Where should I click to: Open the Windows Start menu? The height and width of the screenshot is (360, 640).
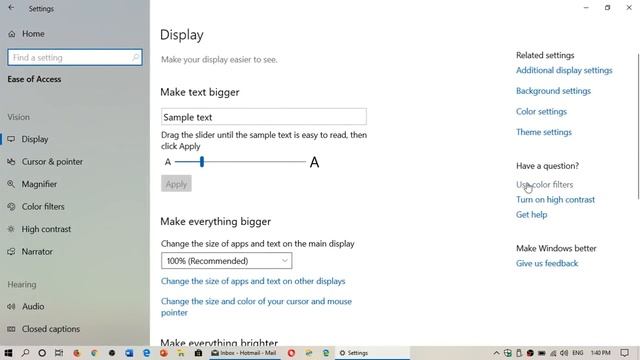pos(8,353)
